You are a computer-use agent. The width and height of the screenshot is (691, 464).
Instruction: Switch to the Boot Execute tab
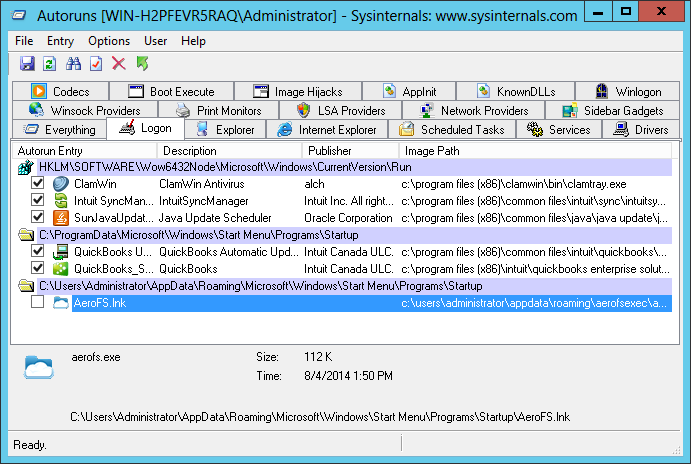(171, 92)
